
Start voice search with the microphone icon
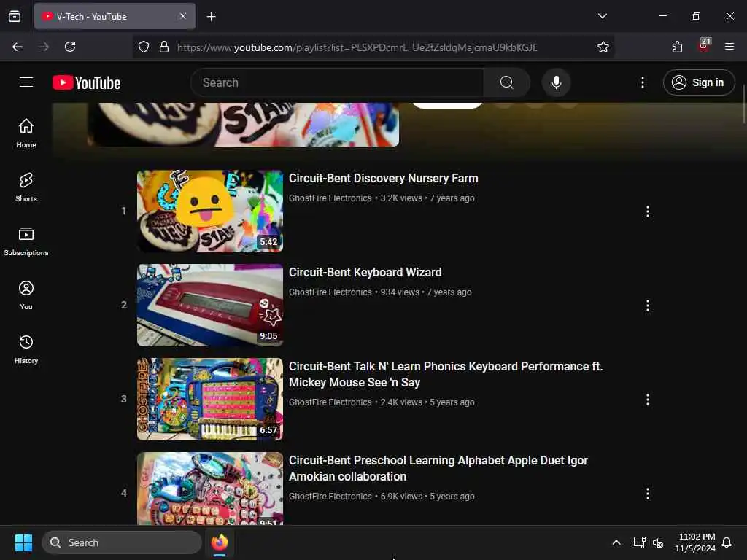pos(556,82)
